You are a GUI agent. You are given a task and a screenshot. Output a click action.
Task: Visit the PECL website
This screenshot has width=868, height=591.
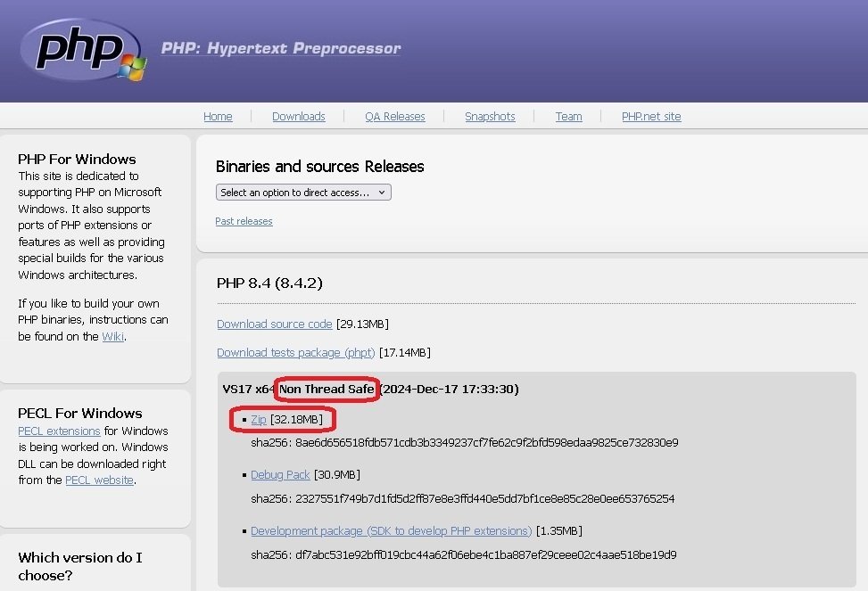pyautogui.click(x=99, y=480)
